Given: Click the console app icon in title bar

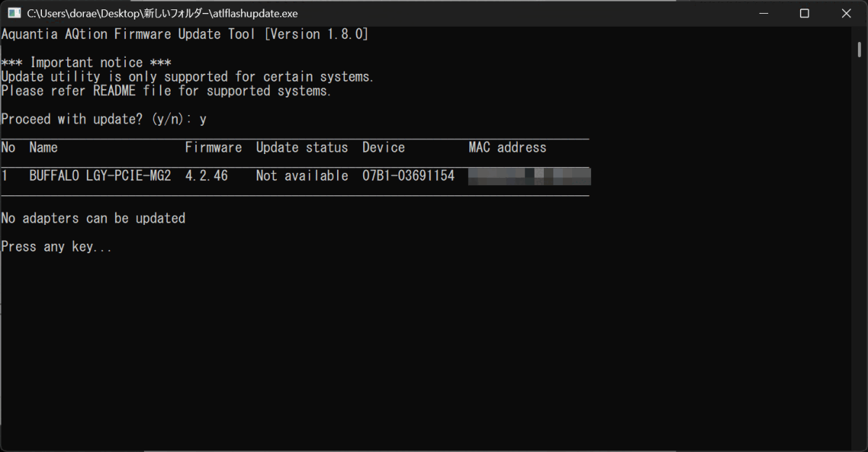Looking at the screenshot, I should click(14, 14).
